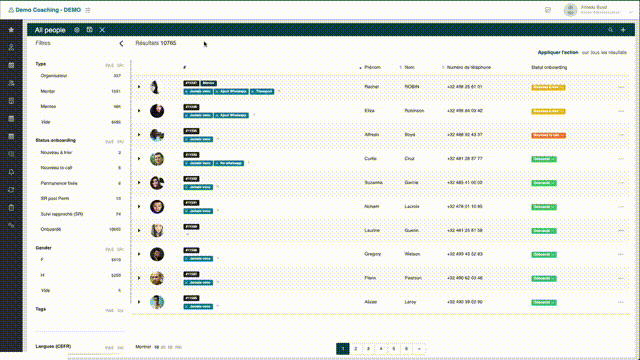Expand Curtis Cruz row details

[x=139, y=159]
